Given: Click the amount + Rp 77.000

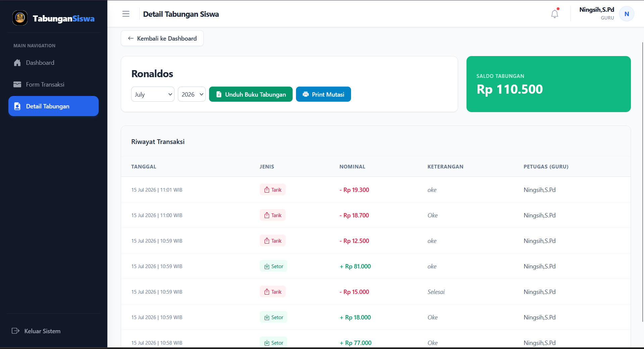Looking at the screenshot, I should 355,343.
